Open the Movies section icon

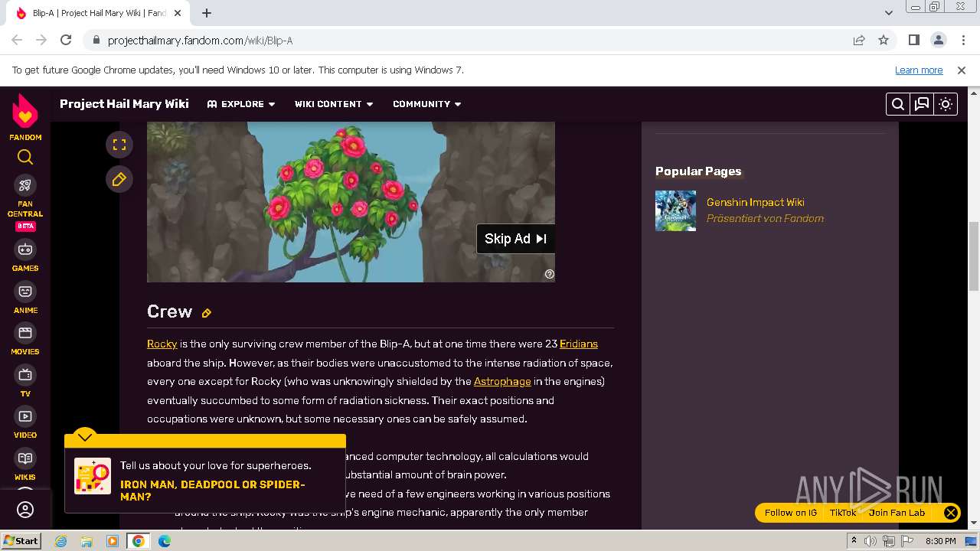coord(25,333)
